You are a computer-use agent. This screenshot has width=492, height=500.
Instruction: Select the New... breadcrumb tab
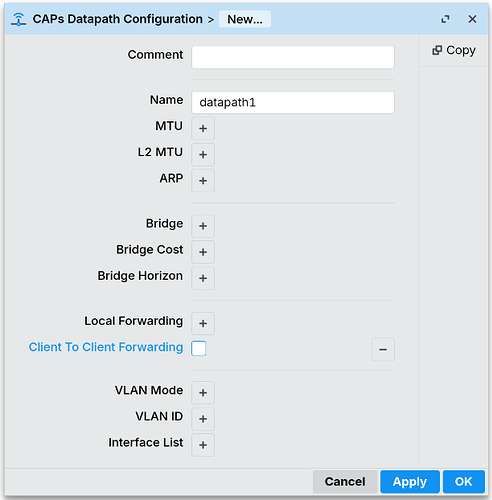[245, 19]
